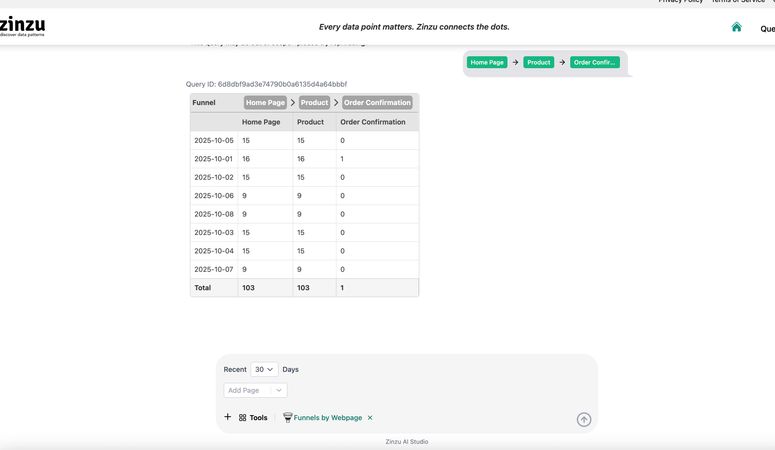Remove the Funnels by Webpage tool

pos(370,418)
